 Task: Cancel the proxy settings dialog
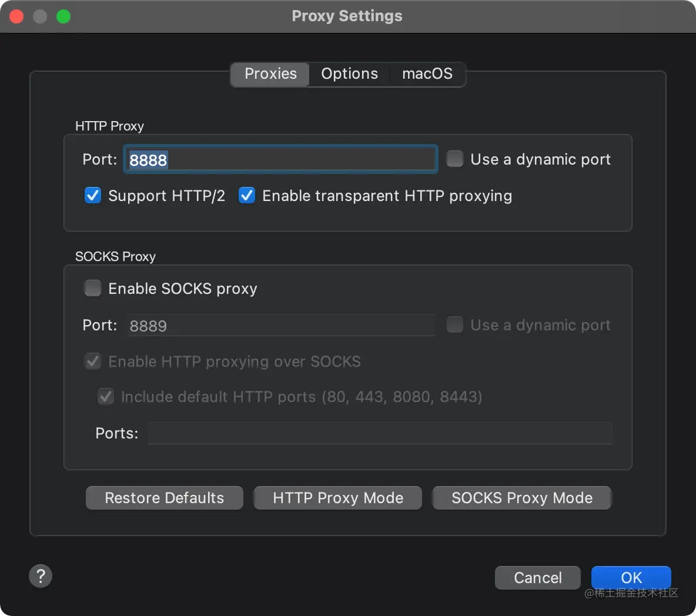coord(537,578)
